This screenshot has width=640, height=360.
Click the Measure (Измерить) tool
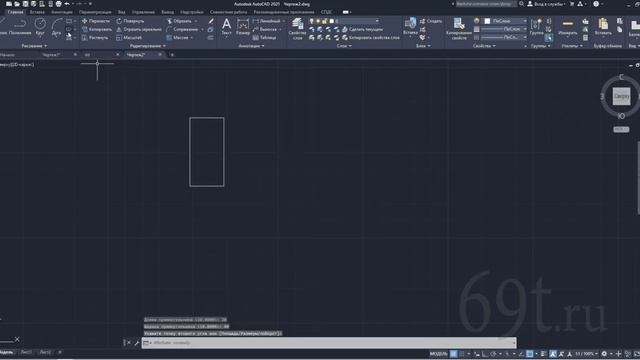pos(567,27)
